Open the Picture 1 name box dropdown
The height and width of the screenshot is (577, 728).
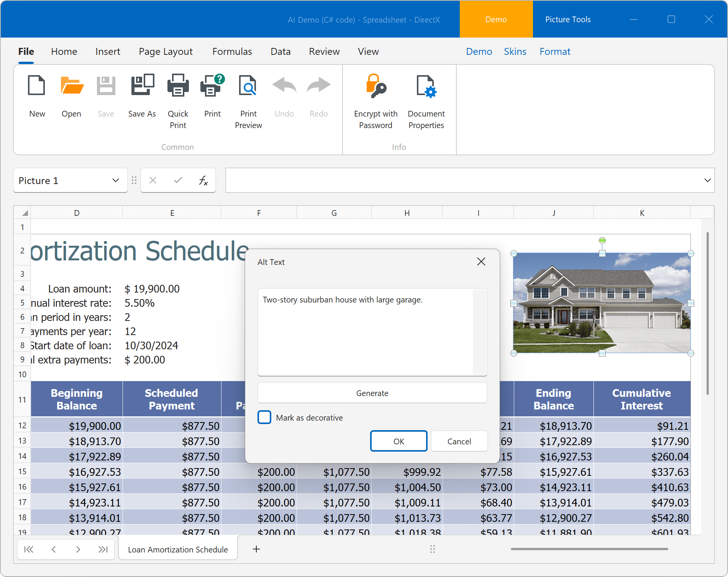click(x=116, y=180)
